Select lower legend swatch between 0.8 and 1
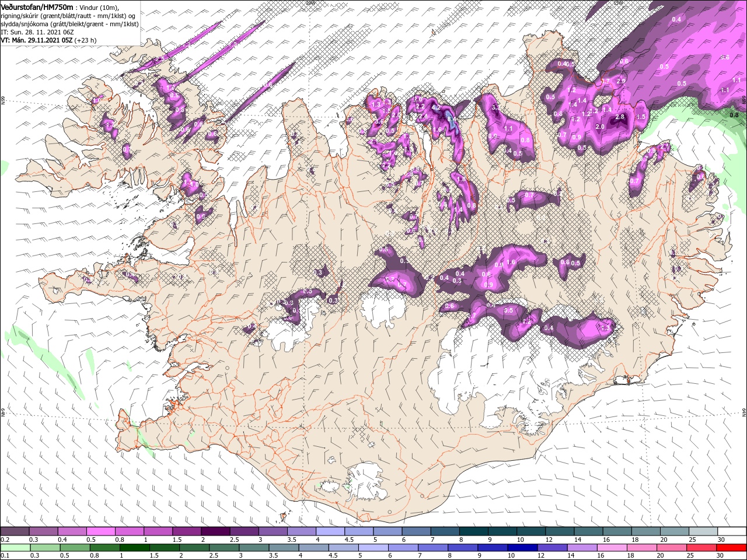Screen dimensions: 747x560 coord(104,547)
